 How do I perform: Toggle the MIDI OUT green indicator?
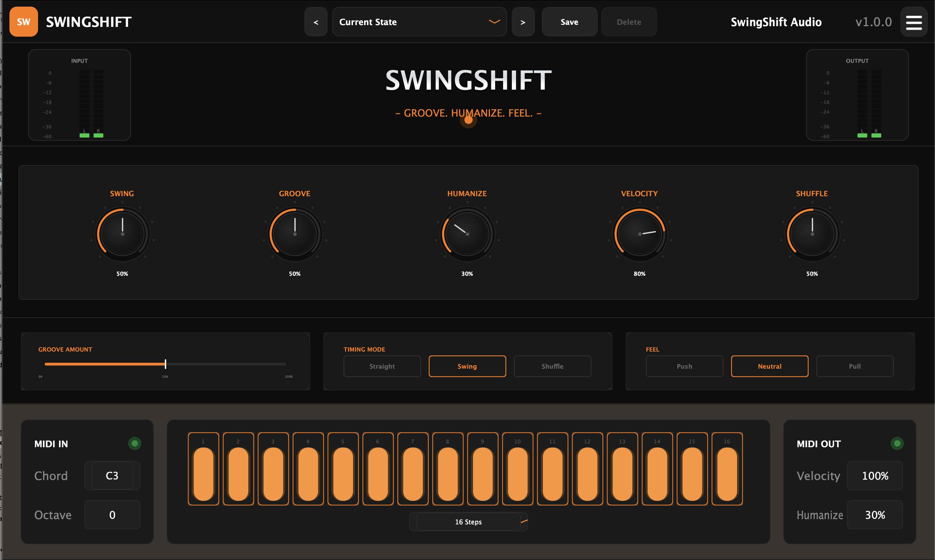pos(897,443)
